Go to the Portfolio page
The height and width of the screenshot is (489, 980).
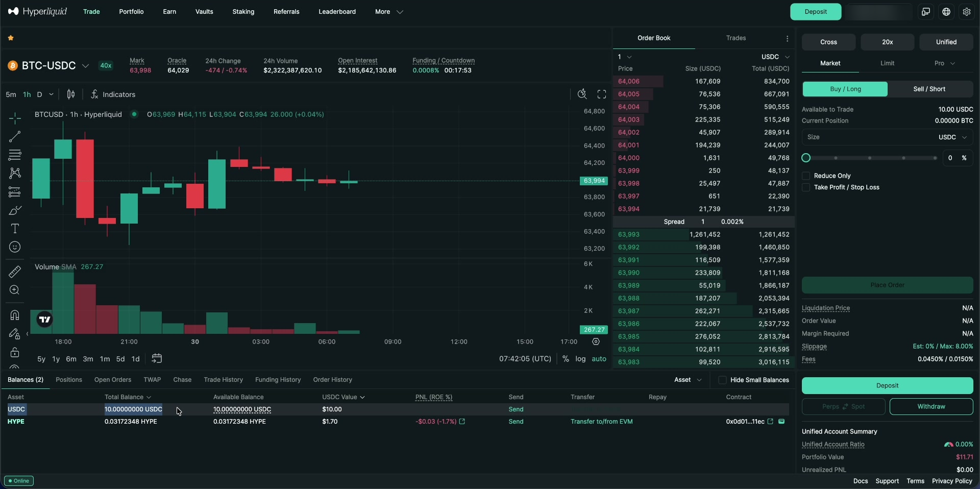(x=131, y=12)
